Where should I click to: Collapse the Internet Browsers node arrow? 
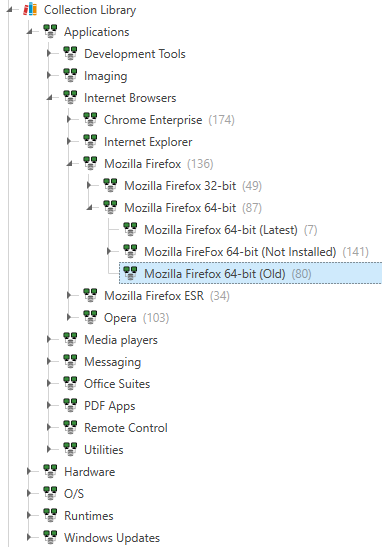[50, 98]
